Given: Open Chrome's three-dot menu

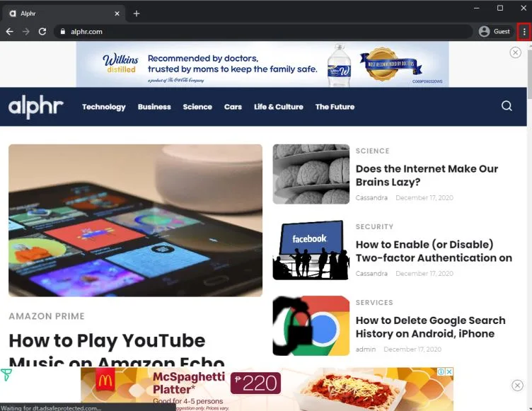Looking at the screenshot, I should point(524,32).
